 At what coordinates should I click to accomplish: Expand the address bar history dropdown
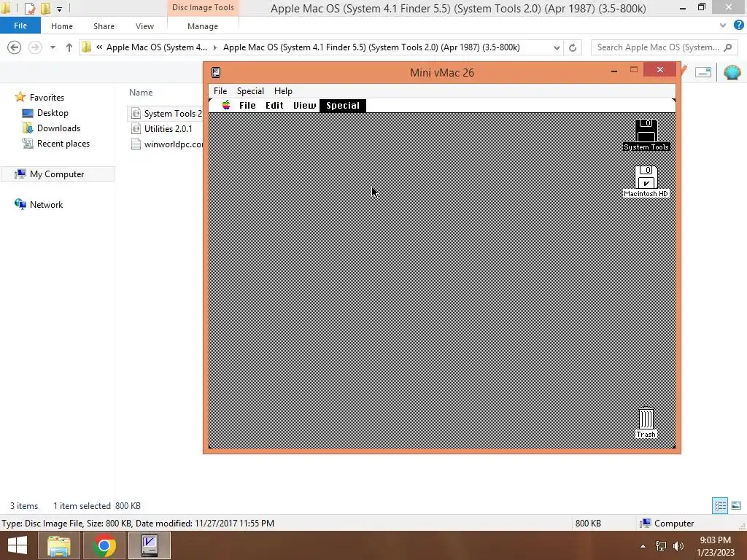(x=557, y=47)
